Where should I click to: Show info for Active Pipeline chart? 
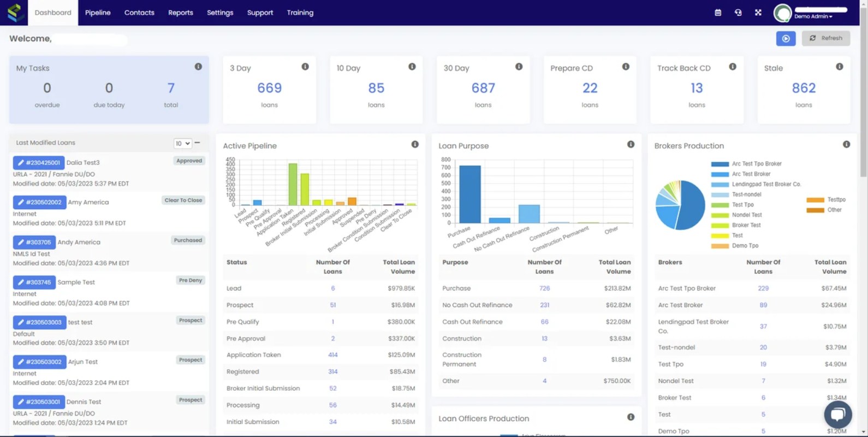pos(415,145)
